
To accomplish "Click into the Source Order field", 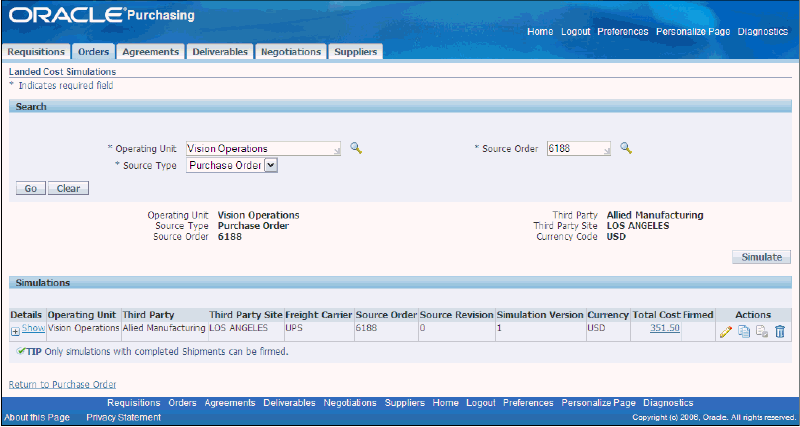I will click(x=579, y=148).
